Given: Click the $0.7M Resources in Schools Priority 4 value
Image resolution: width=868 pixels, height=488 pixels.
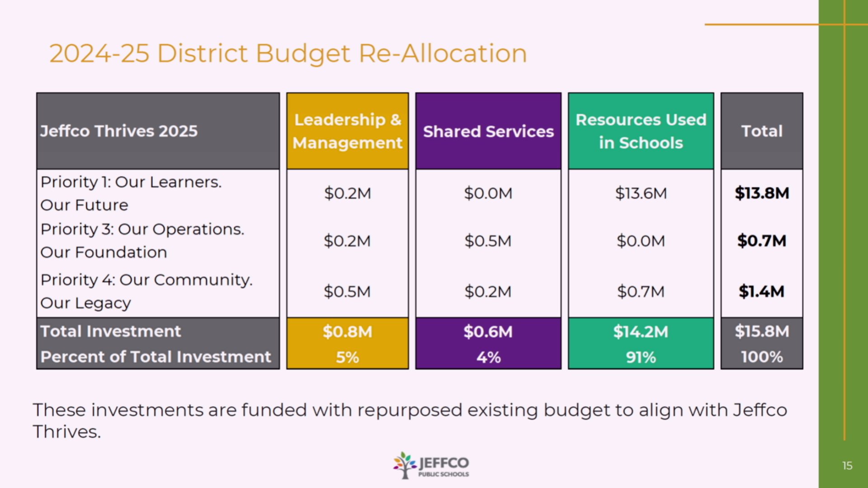Looking at the screenshot, I should [641, 291].
